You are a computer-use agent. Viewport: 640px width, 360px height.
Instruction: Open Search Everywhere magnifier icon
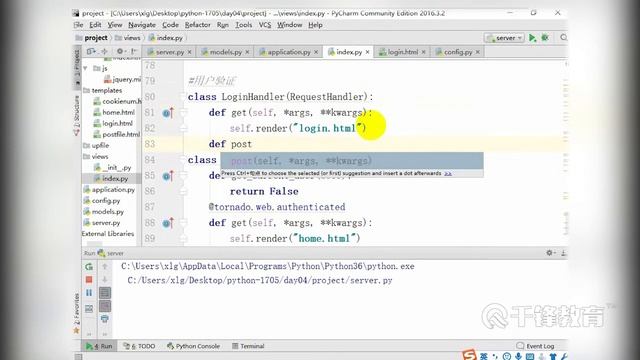point(564,38)
